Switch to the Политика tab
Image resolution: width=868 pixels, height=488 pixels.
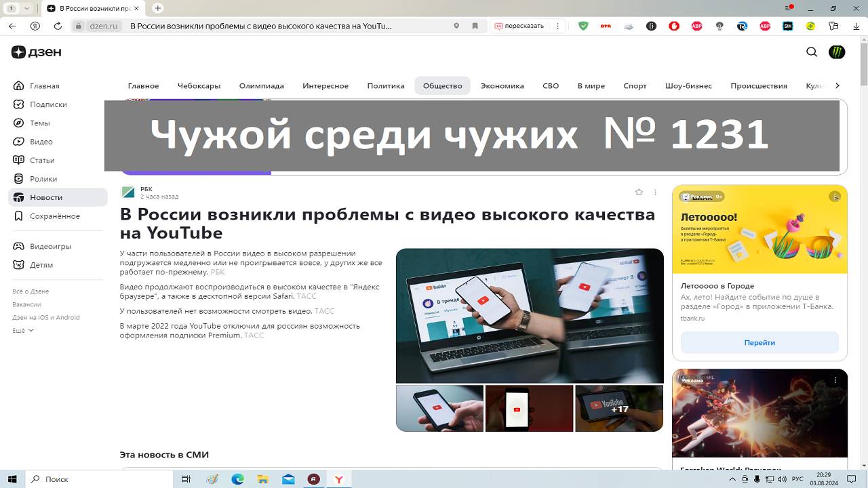pyautogui.click(x=385, y=86)
